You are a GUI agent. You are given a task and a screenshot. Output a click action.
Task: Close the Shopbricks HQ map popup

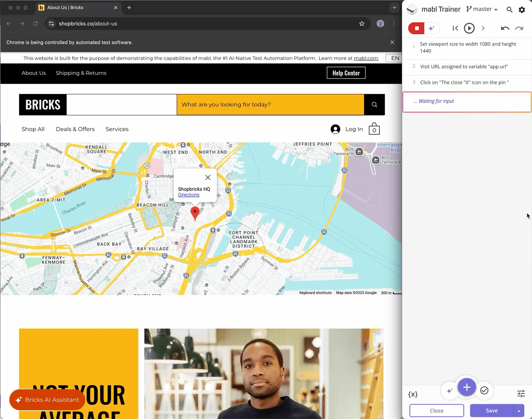(x=208, y=177)
